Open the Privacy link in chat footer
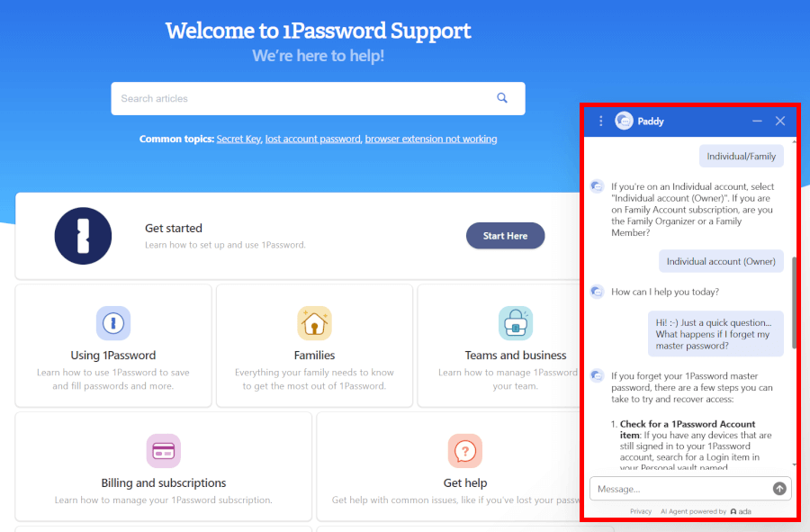 point(641,511)
